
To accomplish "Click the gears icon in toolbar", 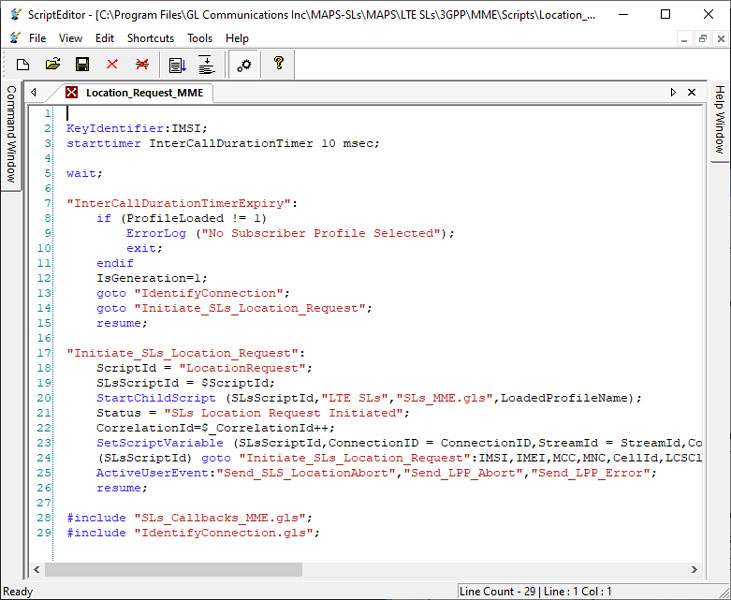I will pyautogui.click(x=242, y=64).
